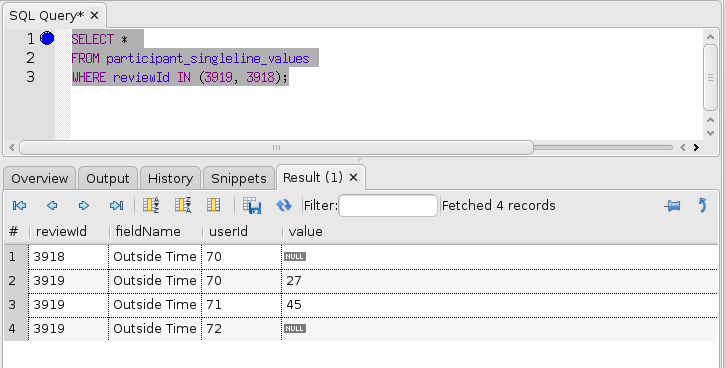
Task: Click NULL value in row 1
Action: coord(295,256)
